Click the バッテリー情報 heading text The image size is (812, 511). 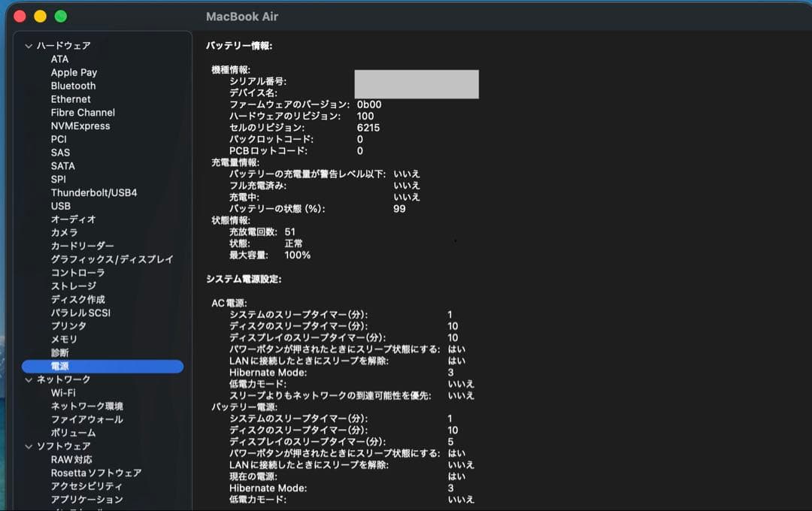pyautogui.click(x=239, y=46)
